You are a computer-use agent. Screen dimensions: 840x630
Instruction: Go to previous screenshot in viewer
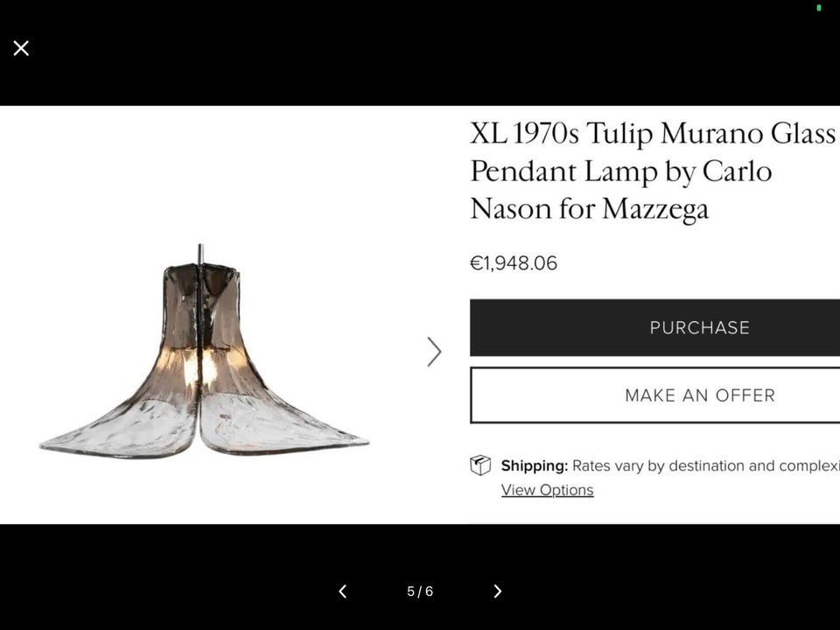[x=342, y=591]
